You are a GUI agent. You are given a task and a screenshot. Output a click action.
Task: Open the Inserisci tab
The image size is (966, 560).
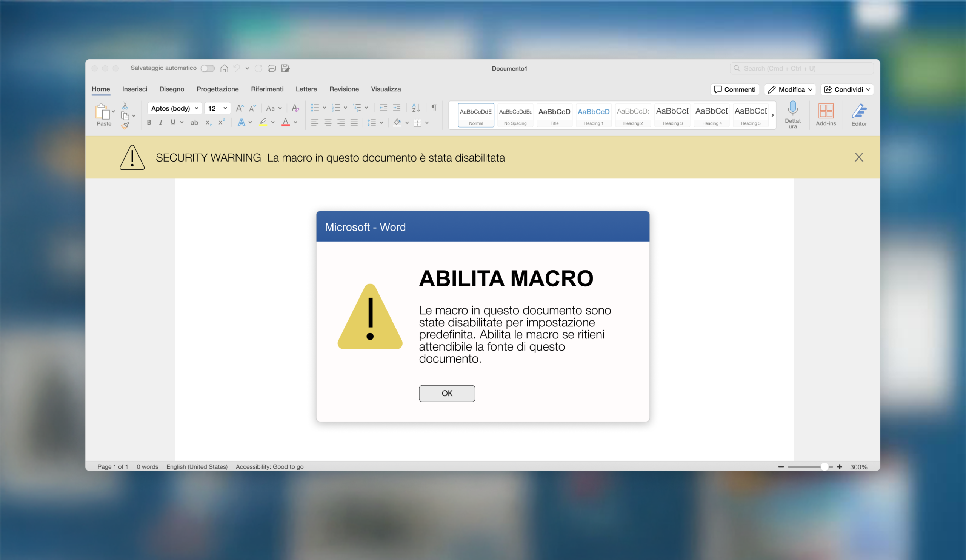pos(135,89)
